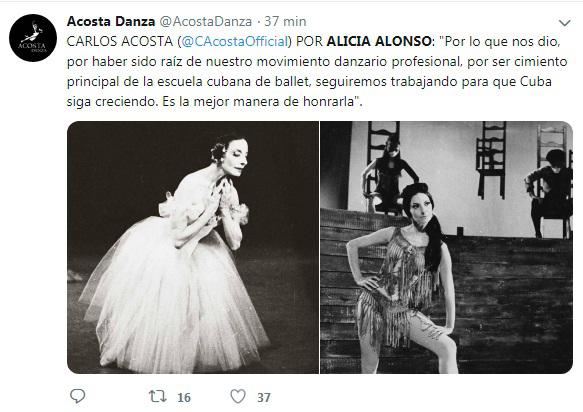583x412 pixels.
Task: Click the white tutu skirt in the left photo
Action: [x=173, y=294]
